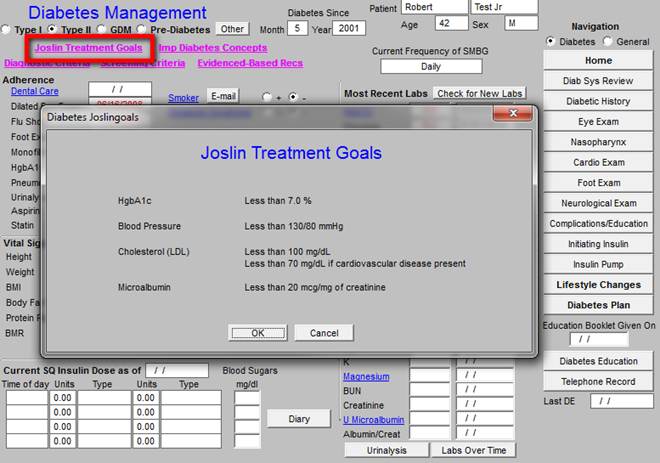Click the patient last name field
Viewport: 660px width, 463px height.
[x=505, y=7]
